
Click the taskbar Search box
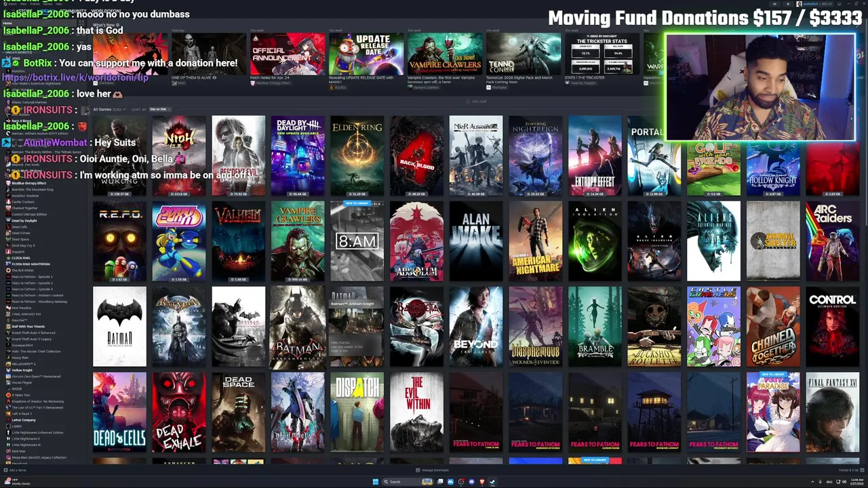pos(408,482)
